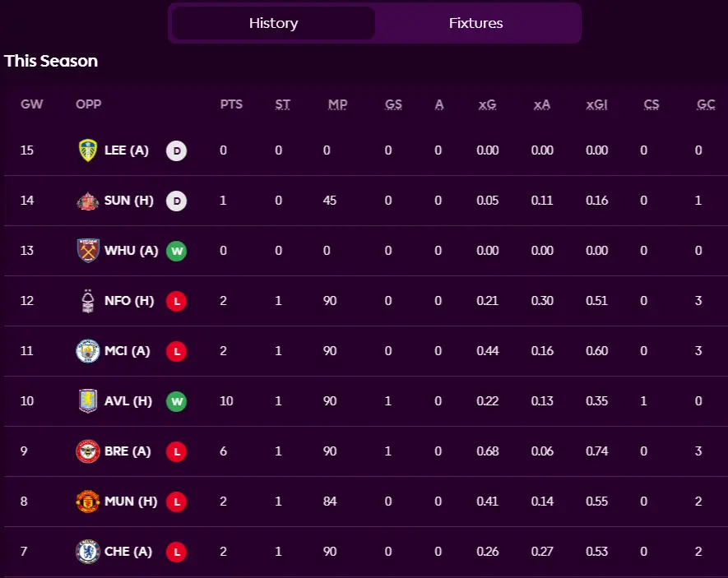The width and height of the screenshot is (728, 578).
Task: Click the red loss badge beside MCI (A)
Action: pos(176,351)
